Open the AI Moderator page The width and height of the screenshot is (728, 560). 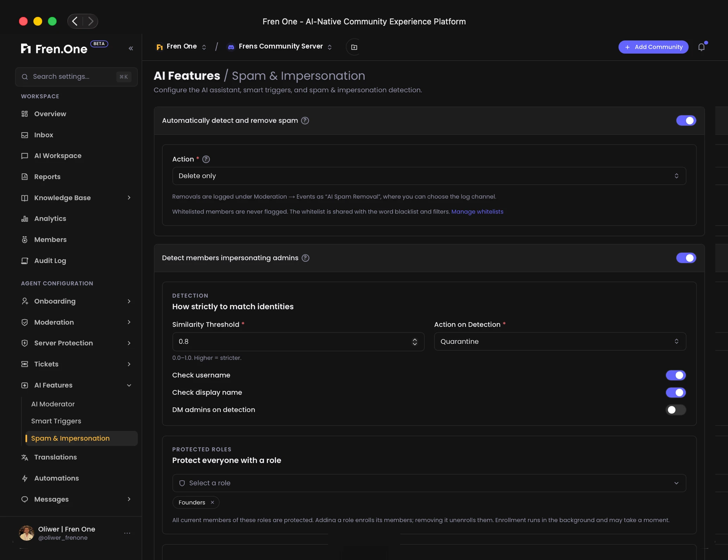(x=53, y=404)
